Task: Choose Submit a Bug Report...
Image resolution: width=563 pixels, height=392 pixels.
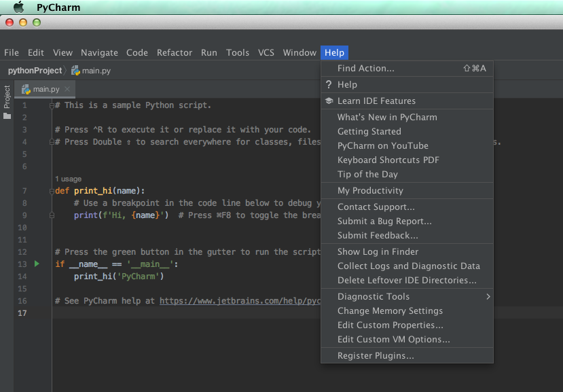Action: (x=407, y=221)
